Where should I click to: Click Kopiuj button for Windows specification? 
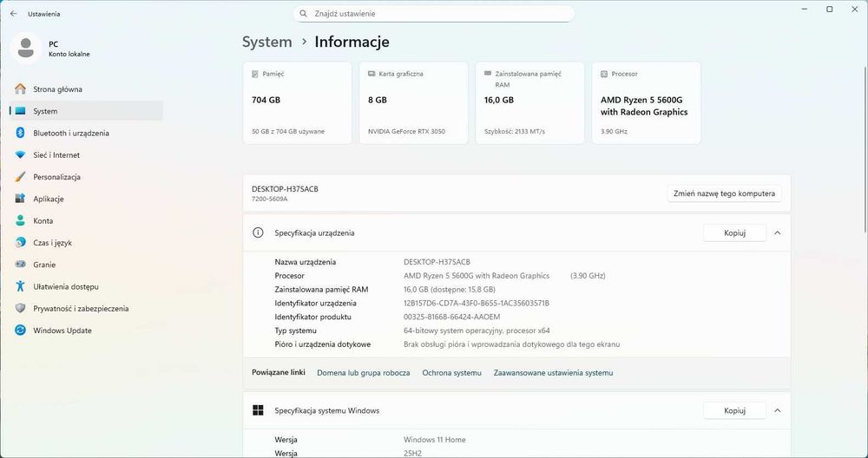[734, 410]
